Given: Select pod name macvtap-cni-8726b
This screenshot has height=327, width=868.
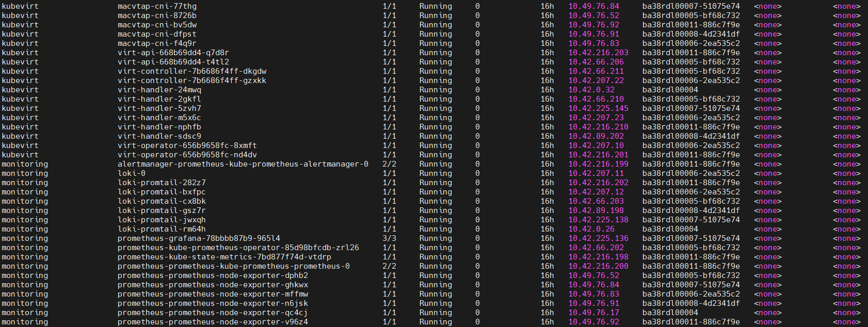Looking at the screenshot, I should [x=157, y=15].
